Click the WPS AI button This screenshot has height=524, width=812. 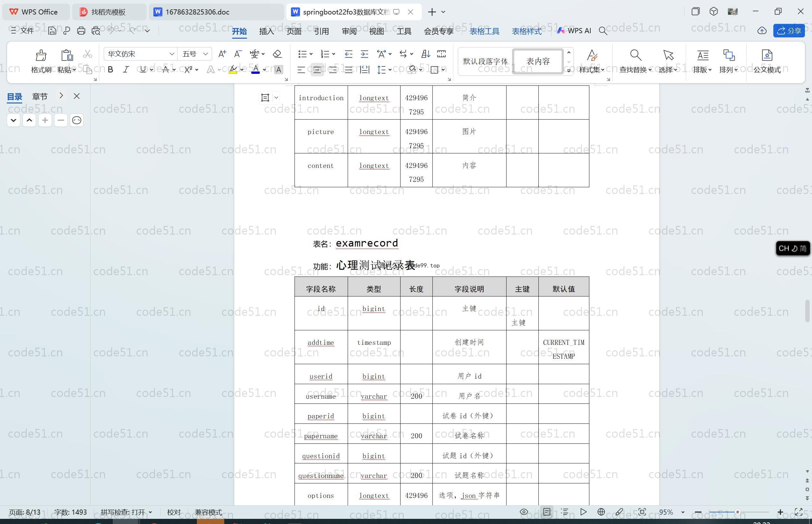point(574,31)
